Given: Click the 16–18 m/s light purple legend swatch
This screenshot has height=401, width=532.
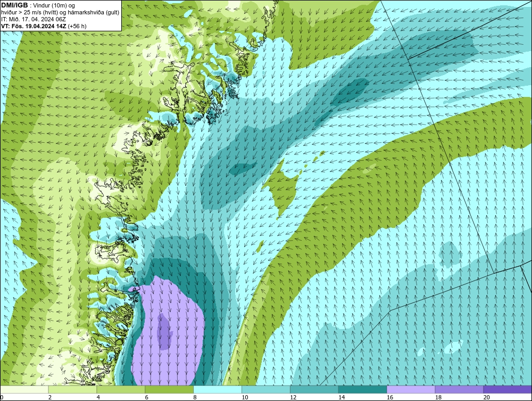Looking at the screenshot, I should pos(411,389).
